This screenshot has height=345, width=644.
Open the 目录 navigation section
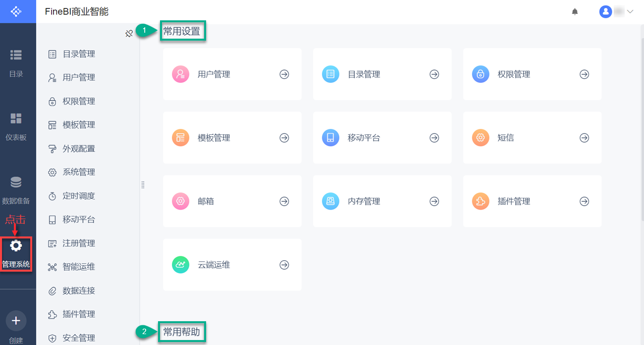pyautogui.click(x=16, y=63)
